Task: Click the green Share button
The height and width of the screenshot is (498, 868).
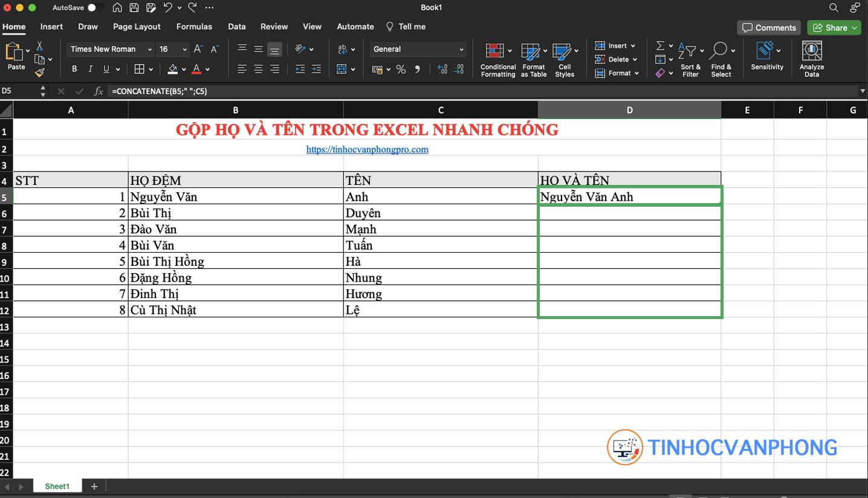Action: tap(834, 28)
